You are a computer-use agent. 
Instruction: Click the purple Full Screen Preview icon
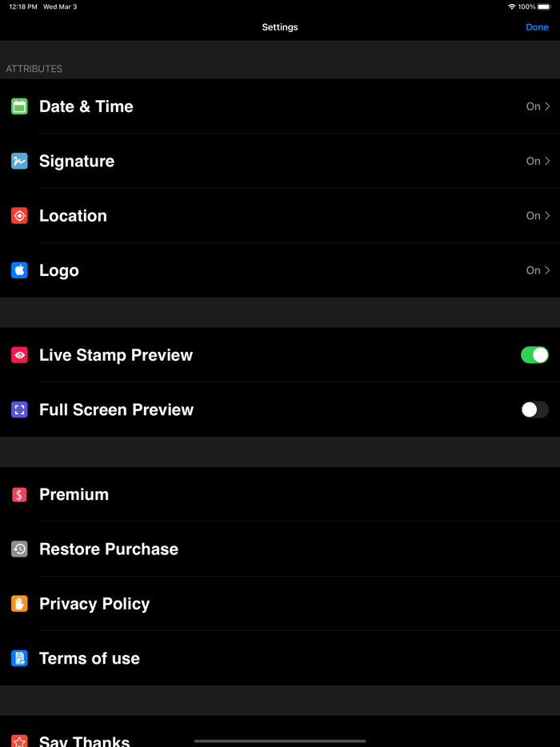pos(19,409)
